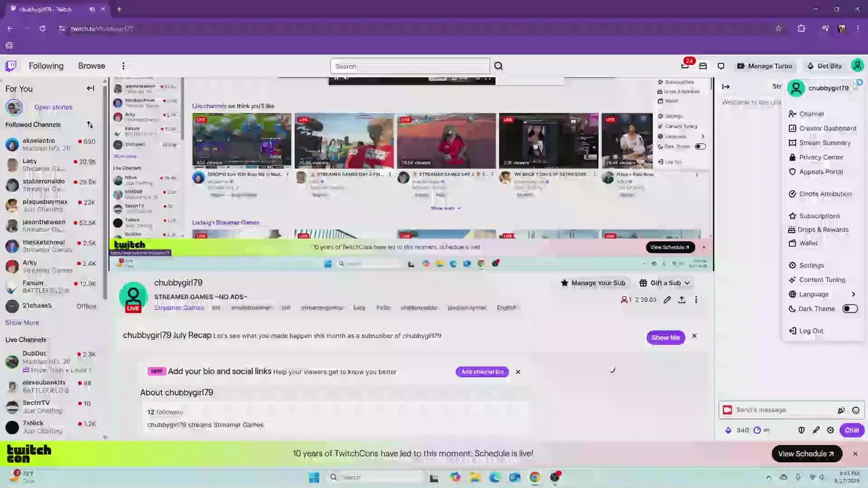Open Creator Dashboard from the user menu
The height and width of the screenshot is (488, 868).
pyautogui.click(x=823, y=128)
